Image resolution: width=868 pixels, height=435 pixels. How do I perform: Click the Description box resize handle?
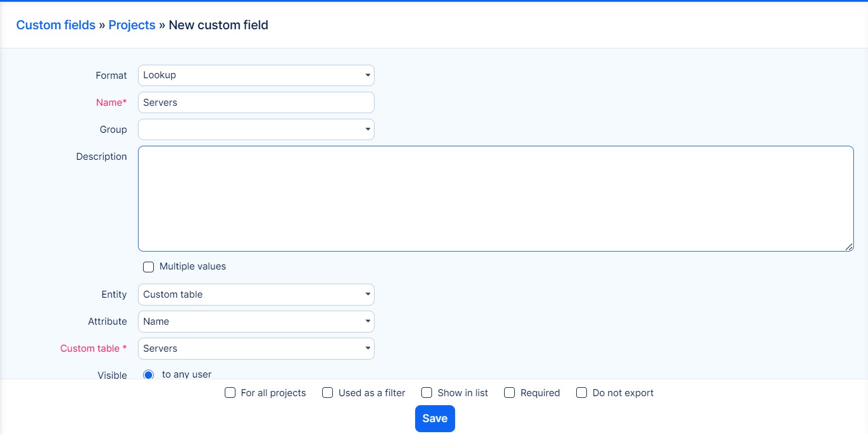[x=849, y=246]
